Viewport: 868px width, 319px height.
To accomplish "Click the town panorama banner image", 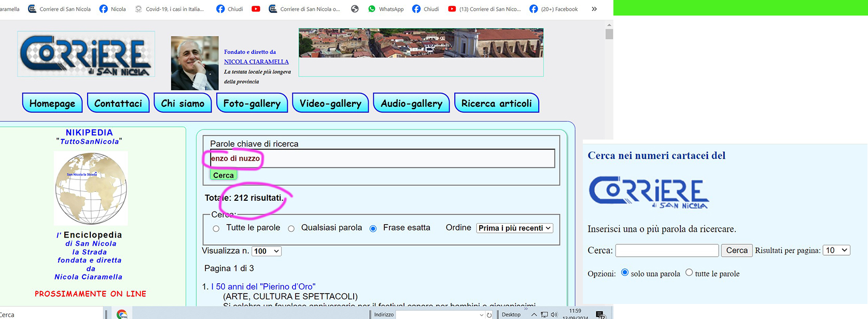I will click(x=421, y=43).
